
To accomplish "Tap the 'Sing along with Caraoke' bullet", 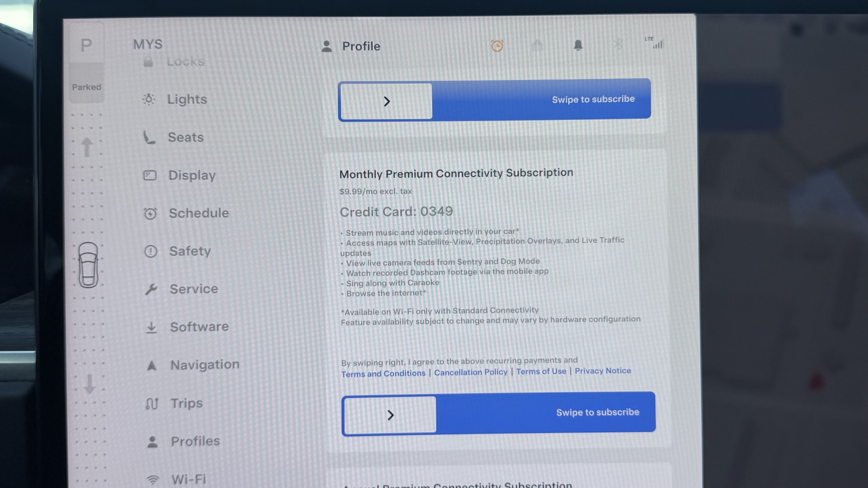I will click(390, 283).
